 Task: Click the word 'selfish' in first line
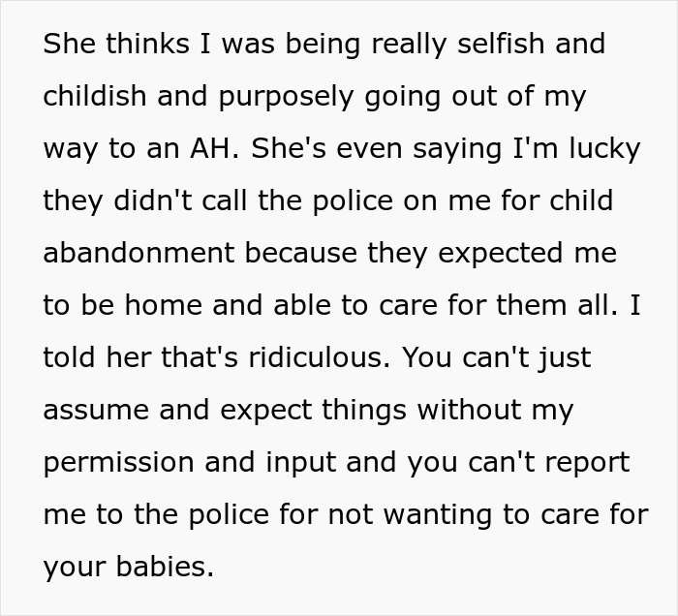[x=501, y=44]
